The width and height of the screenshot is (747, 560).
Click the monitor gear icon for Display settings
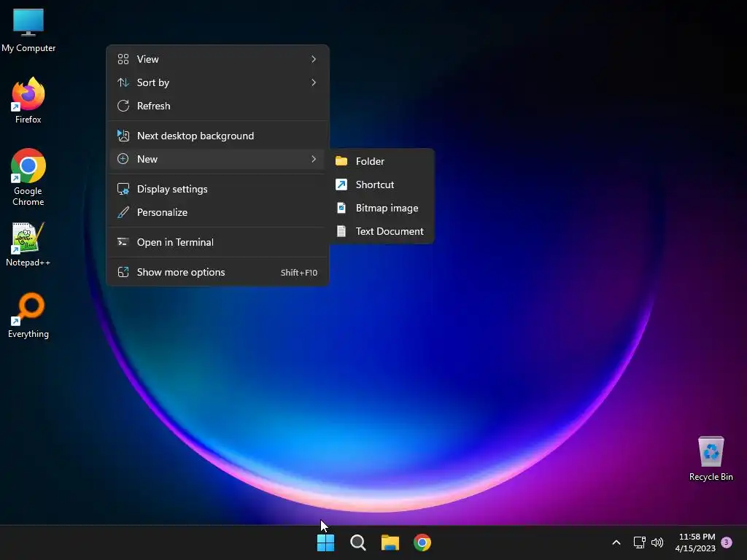point(123,189)
